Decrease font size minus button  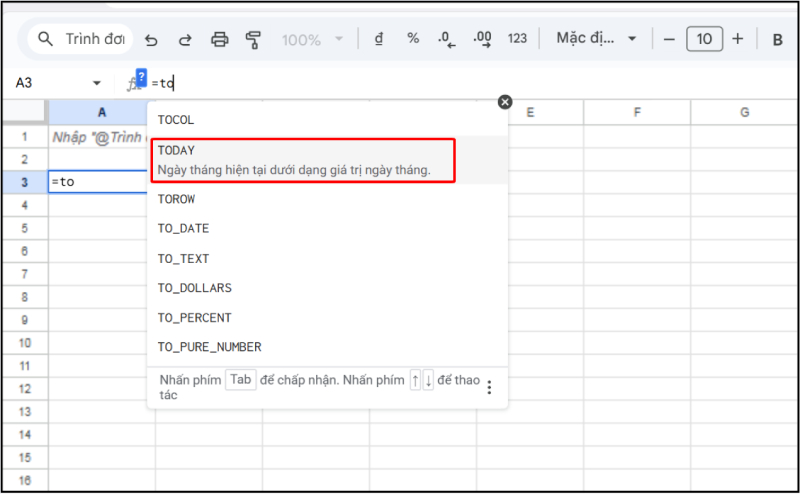coord(669,39)
